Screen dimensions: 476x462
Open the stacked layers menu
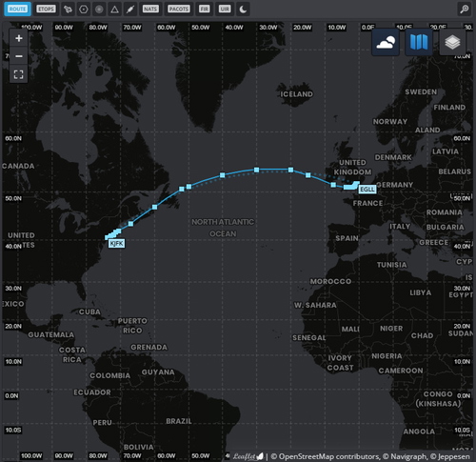(452, 42)
